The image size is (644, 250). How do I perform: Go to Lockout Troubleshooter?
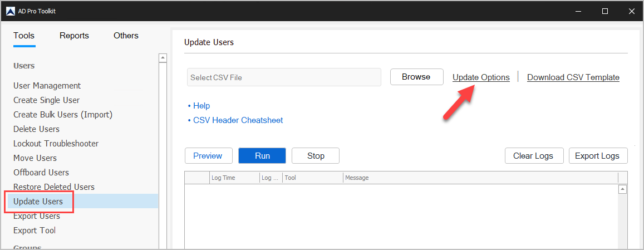(56, 144)
